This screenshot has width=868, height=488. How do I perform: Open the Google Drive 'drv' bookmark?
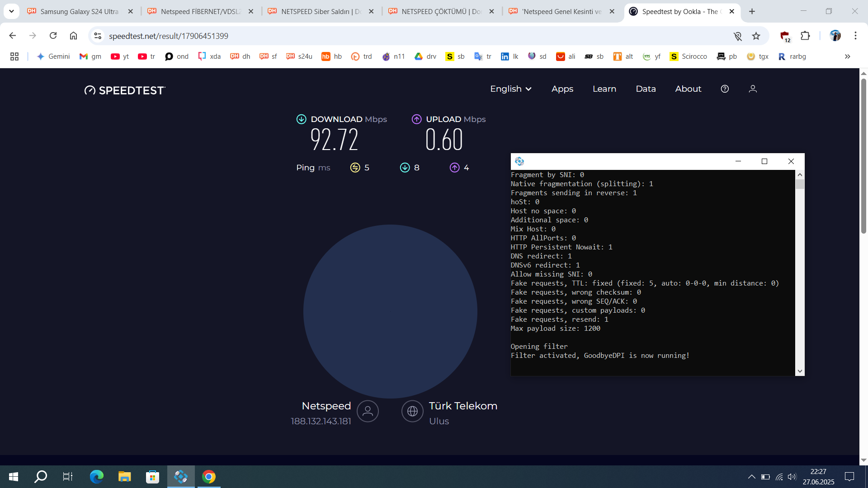tap(425, 56)
